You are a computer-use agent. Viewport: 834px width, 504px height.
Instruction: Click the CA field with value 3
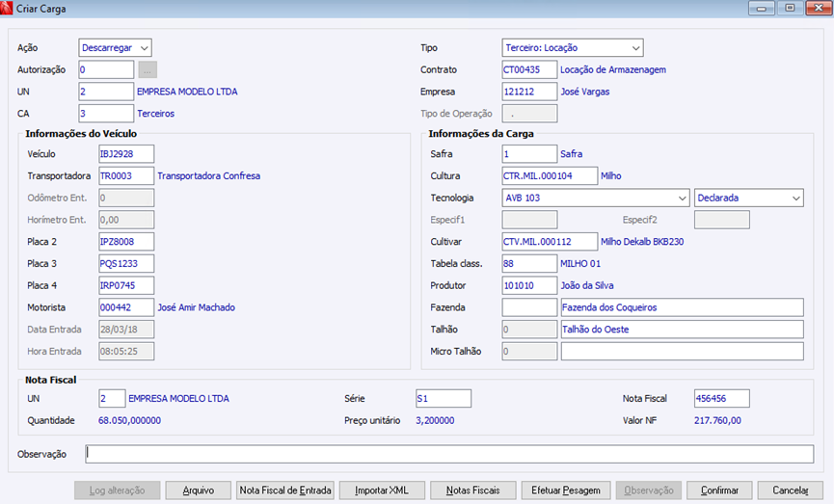tap(106, 114)
